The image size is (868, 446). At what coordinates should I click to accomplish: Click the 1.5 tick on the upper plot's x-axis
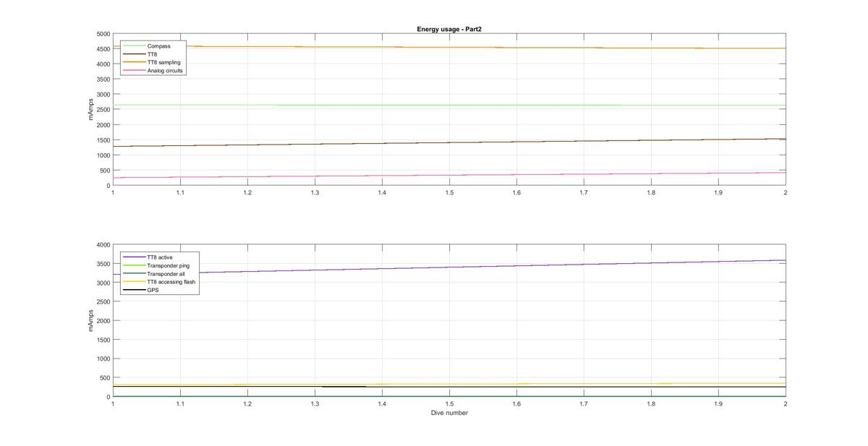[x=449, y=192]
